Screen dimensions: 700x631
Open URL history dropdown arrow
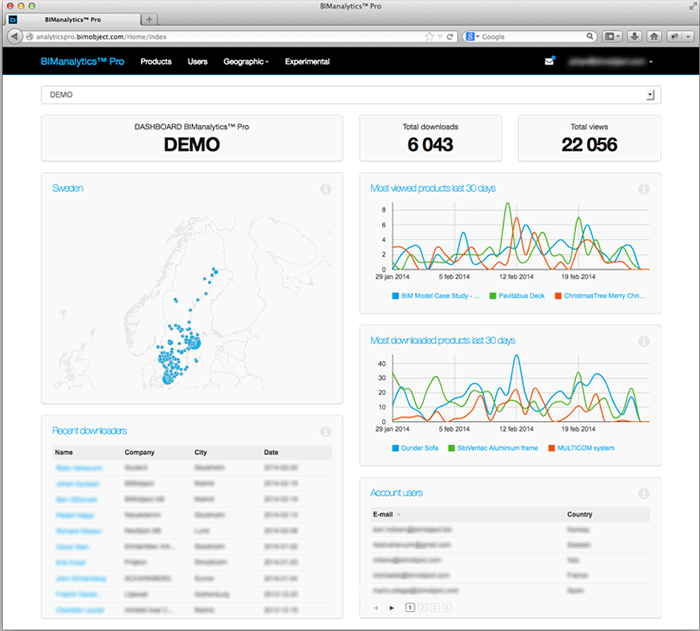tap(440, 37)
